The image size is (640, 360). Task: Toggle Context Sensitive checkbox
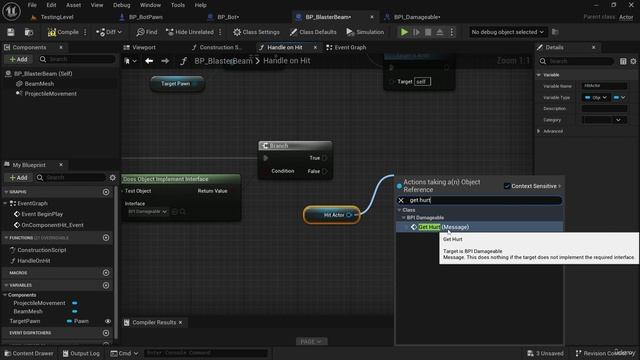pos(507,186)
